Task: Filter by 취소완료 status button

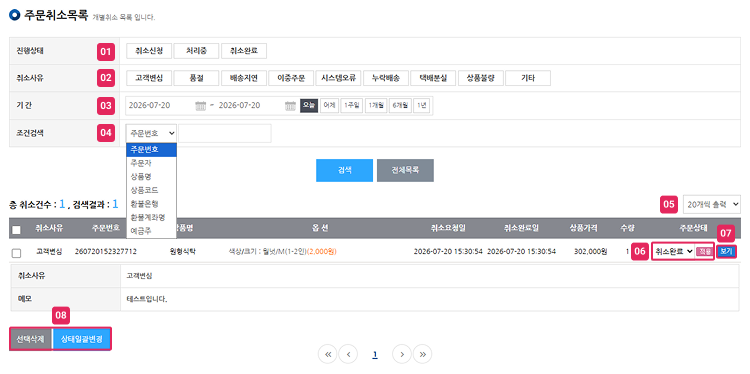Action: coord(244,51)
